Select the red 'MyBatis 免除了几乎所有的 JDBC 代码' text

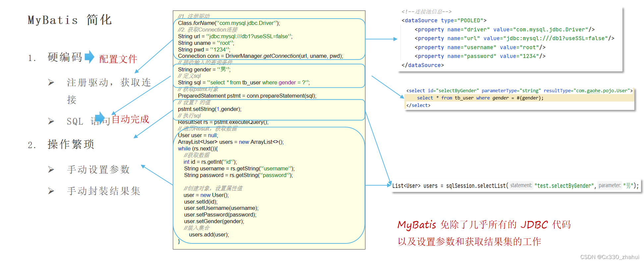(x=484, y=225)
